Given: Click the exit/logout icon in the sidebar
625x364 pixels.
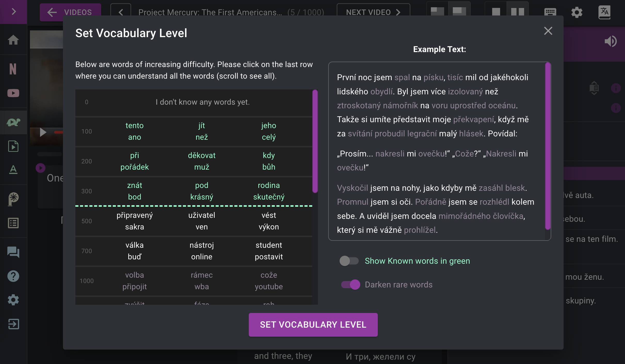Looking at the screenshot, I should (13, 324).
